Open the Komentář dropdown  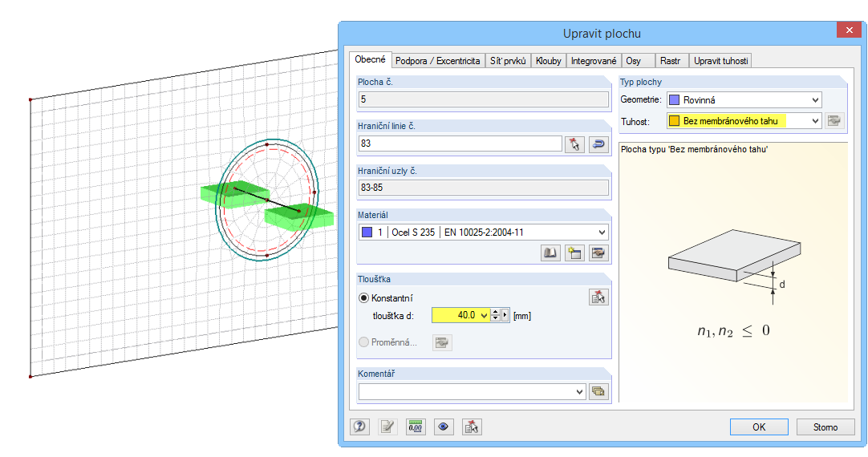[x=579, y=392]
